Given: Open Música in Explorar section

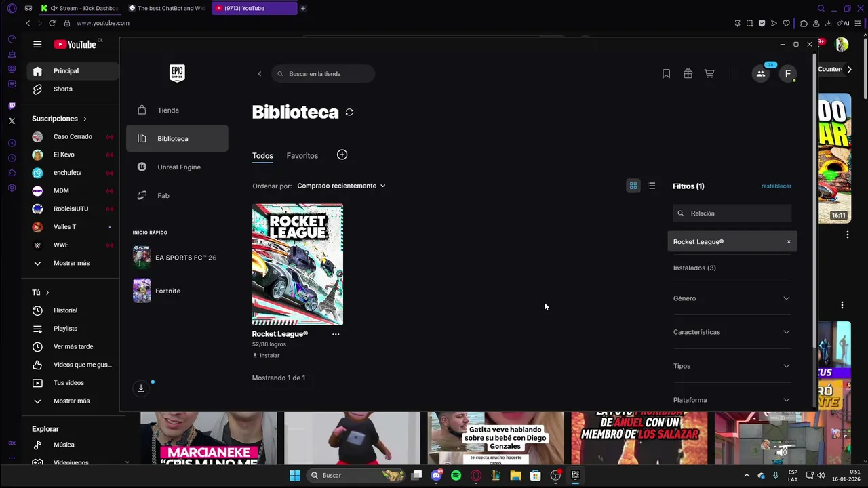Looking at the screenshot, I should click(73, 445).
